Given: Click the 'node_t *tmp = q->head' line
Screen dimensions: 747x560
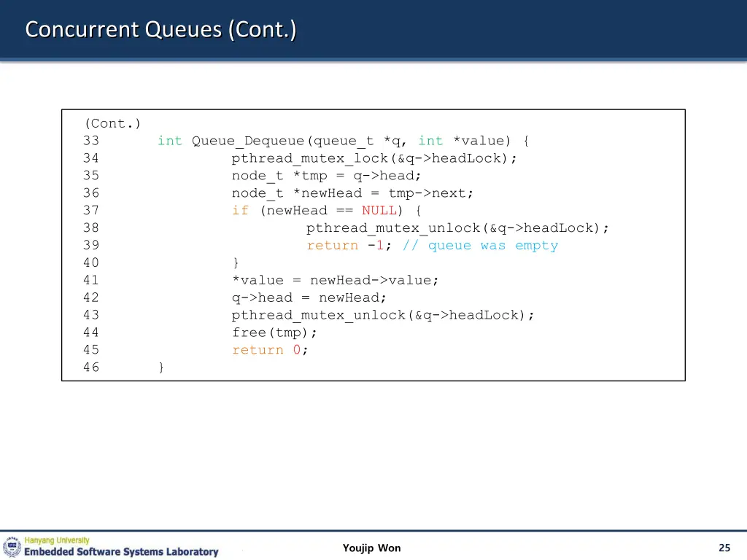Looking at the screenshot, I should coord(327,176).
